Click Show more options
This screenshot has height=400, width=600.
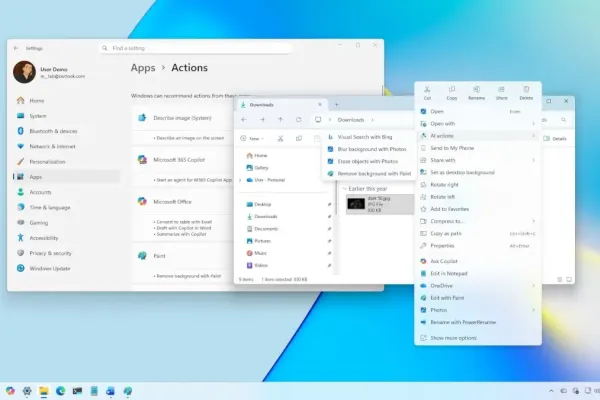[478, 338]
